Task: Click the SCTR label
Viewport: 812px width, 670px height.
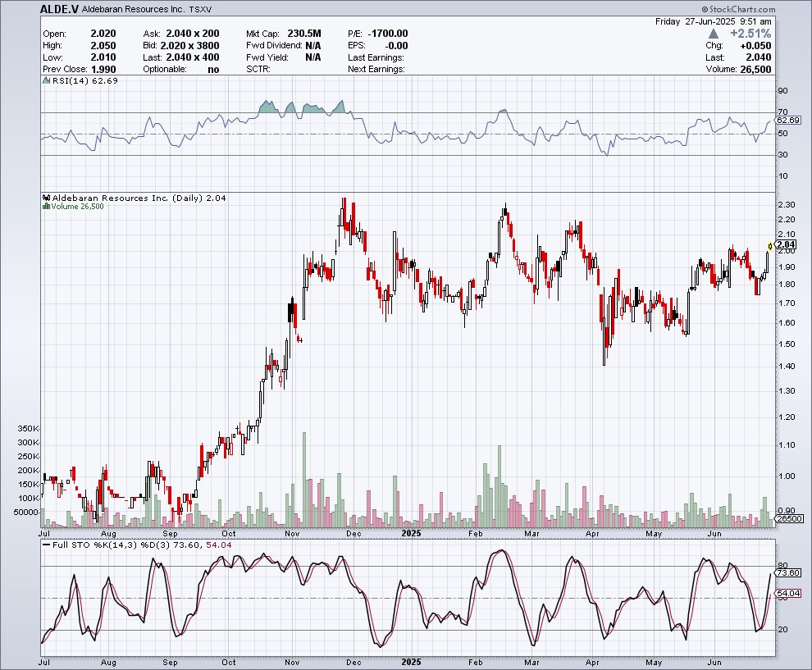Action: [258, 70]
